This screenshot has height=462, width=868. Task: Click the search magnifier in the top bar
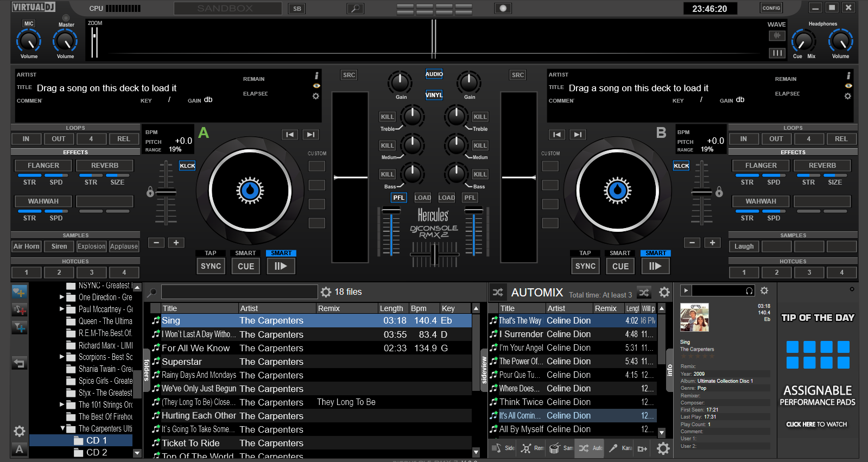[x=355, y=9]
